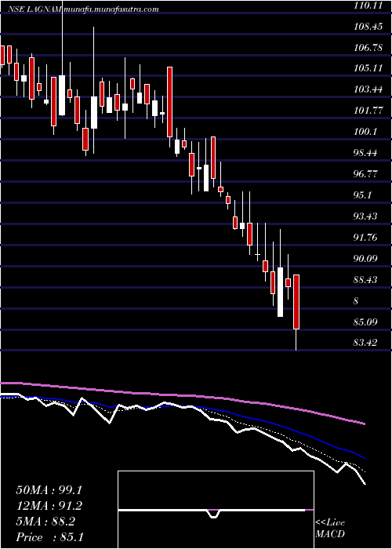Click the 83.42 price axis label
Viewport: 392px width, 549px height.
366,343
